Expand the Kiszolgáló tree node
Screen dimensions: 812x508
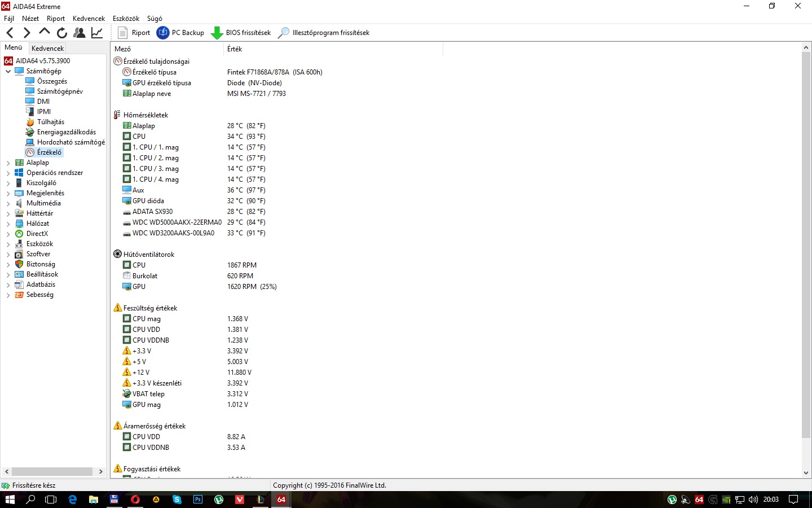[8, 183]
